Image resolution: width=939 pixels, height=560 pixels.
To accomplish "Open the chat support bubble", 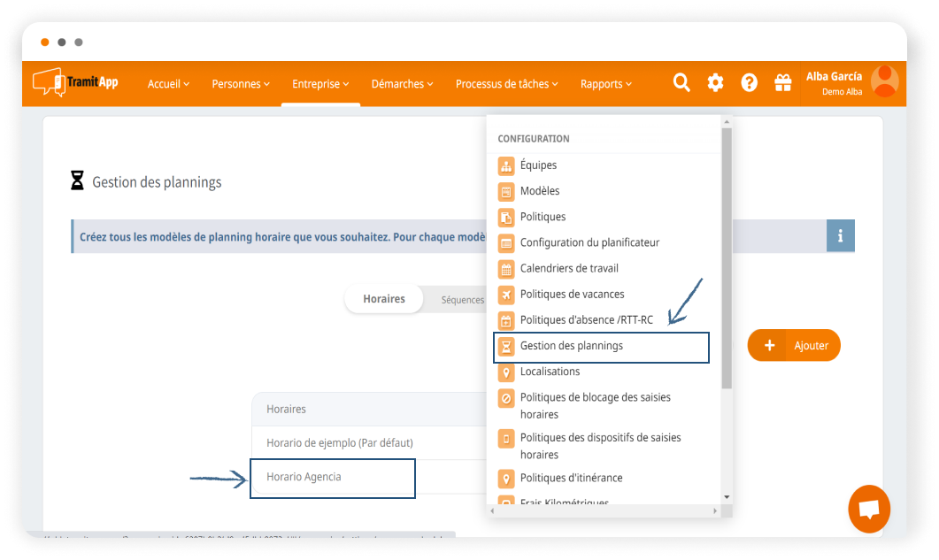I will 868,510.
